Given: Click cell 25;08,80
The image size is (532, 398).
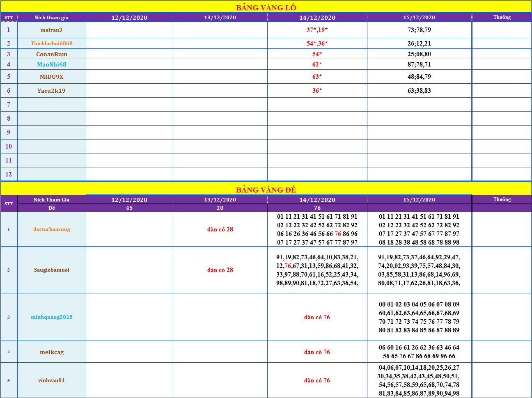Looking at the screenshot, I should [x=419, y=54].
